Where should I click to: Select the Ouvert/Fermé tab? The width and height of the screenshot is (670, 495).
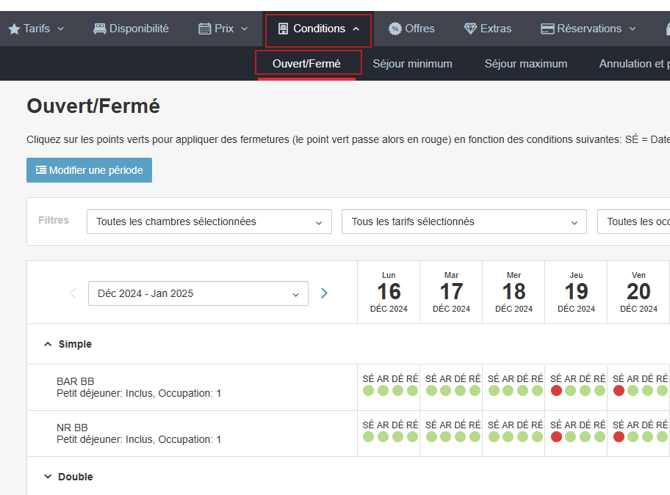[306, 64]
